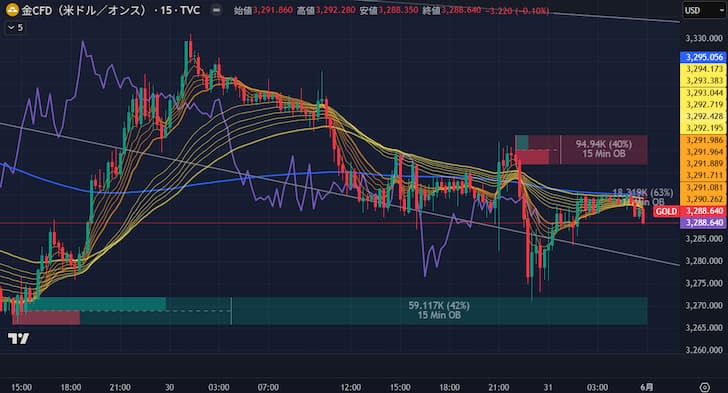Click the 15:00 time label at far left
Image resolution: width=728 pixels, height=393 pixels.
(21, 387)
